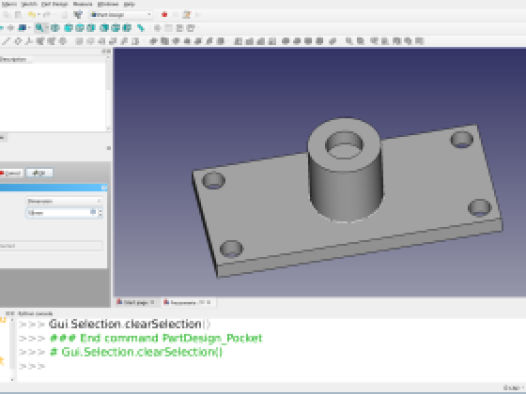Click the draw line sketch tool icon
This screenshot has height=394, width=526.
point(6,41)
